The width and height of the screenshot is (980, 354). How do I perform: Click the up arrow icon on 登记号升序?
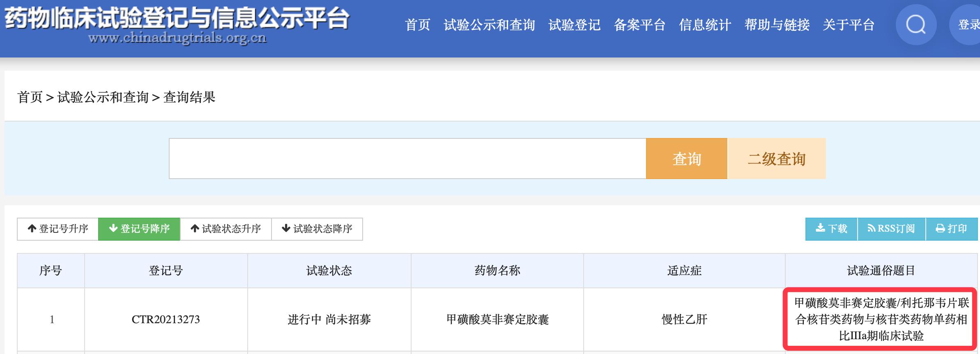(x=32, y=229)
